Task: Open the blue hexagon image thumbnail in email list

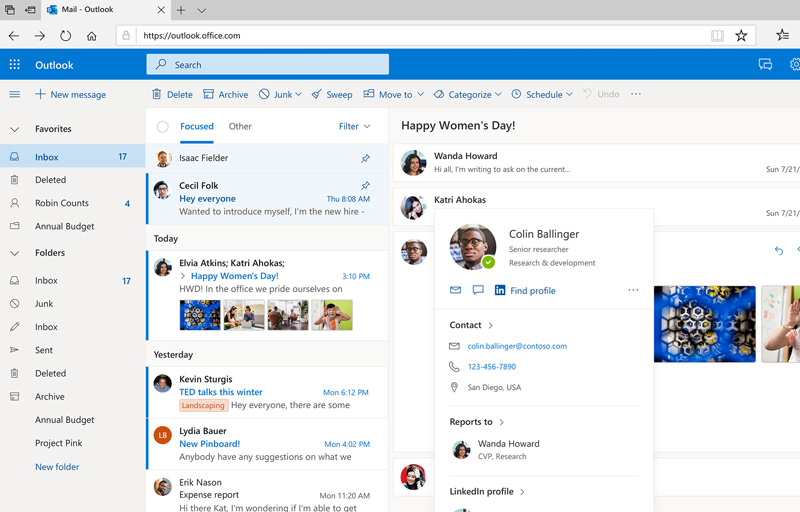Action: (x=200, y=315)
